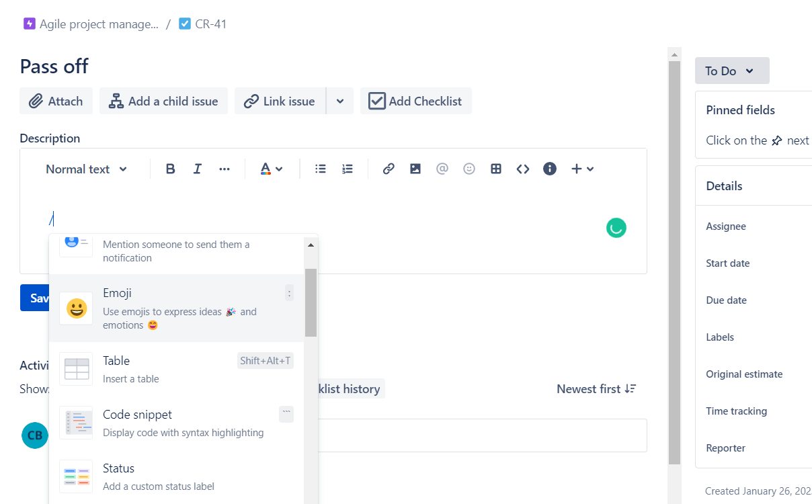Screen dimensions: 812x504
Task: Click the Original estimate field
Action: point(744,374)
